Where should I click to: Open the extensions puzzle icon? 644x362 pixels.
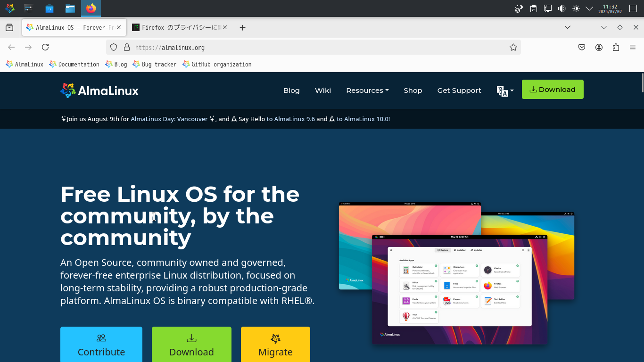(x=616, y=47)
